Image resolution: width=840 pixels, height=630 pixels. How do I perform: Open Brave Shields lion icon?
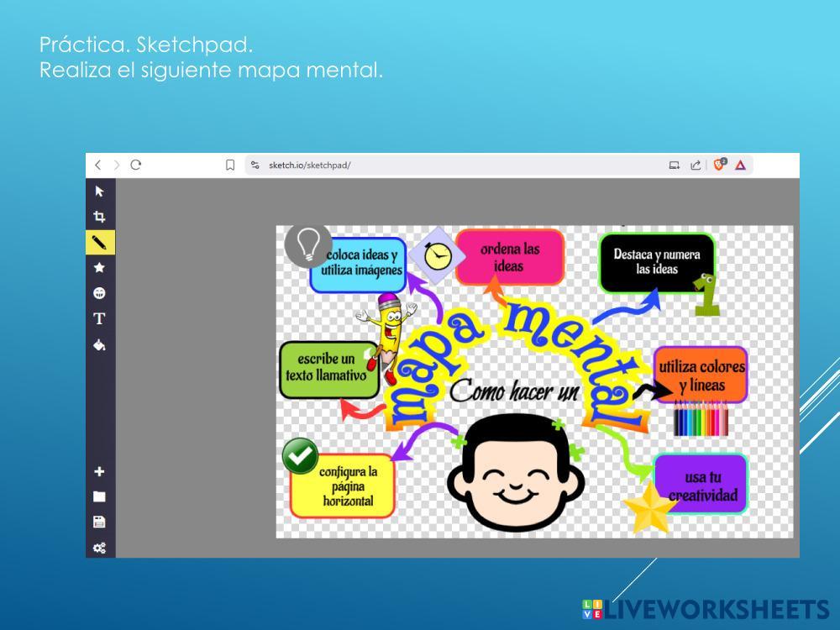point(720,165)
